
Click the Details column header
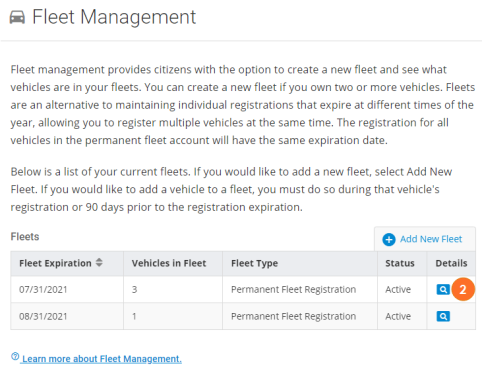451,263
